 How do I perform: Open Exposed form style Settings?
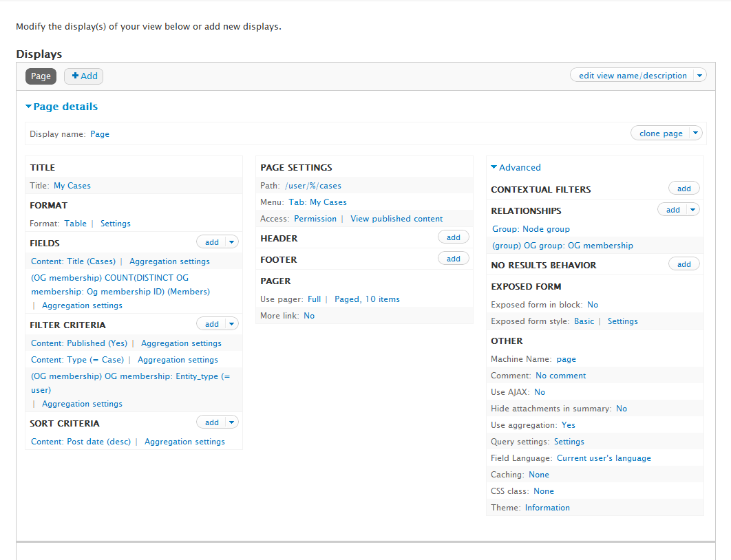click(x=623, y=321)
